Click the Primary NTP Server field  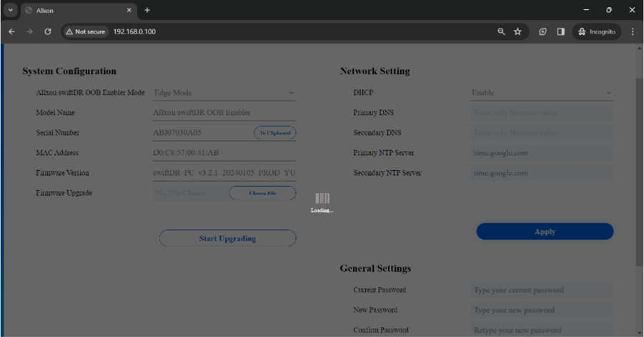tap(542, 153)
